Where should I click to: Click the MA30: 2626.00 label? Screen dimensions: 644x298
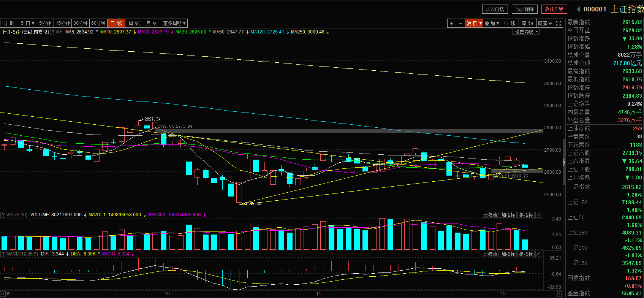[191, 32]
